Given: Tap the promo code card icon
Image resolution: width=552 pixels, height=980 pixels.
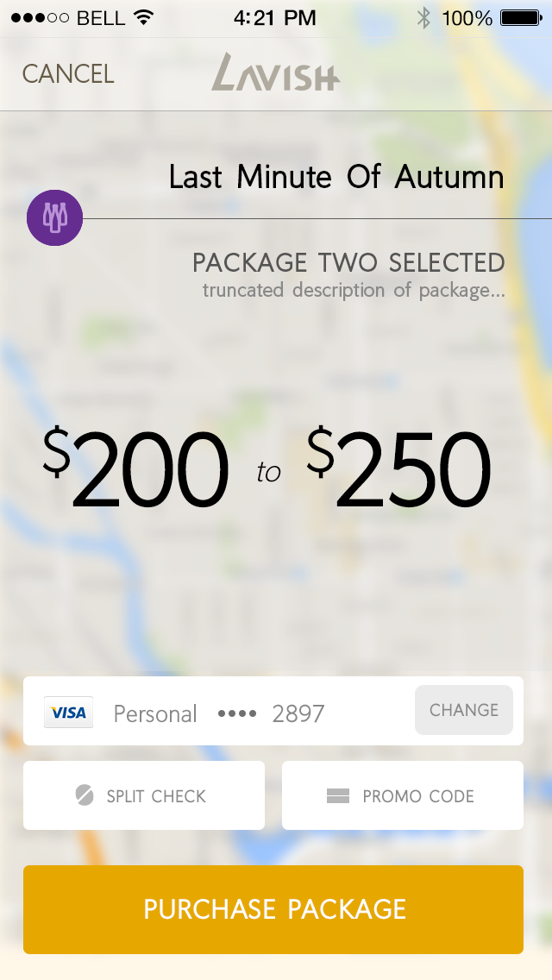Looking at the screenshot, I should (338, 796).
